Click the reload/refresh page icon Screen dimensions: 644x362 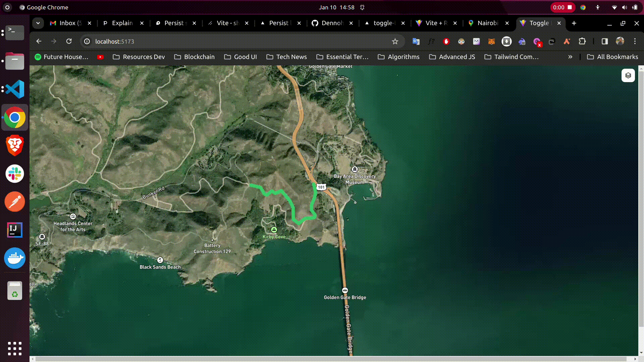[x=69, y=41]
